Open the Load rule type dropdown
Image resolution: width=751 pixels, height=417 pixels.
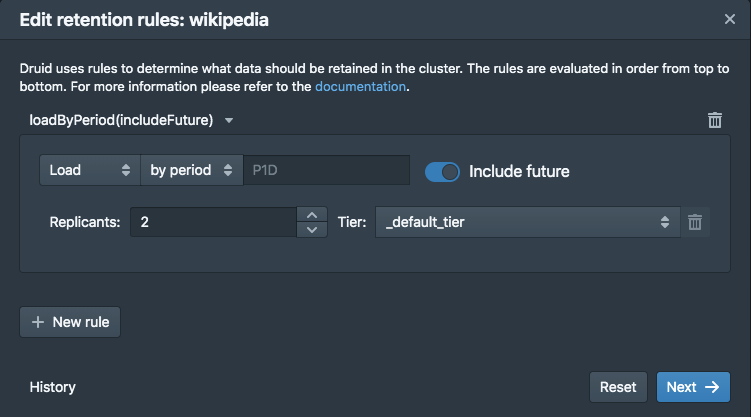click(x=90, y=170)
